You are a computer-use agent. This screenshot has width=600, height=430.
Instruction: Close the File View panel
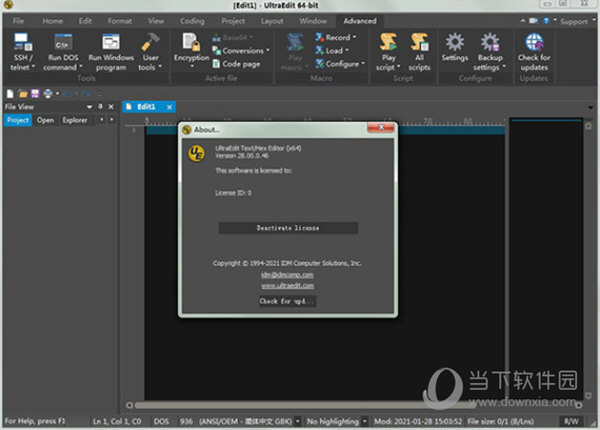pyautogui.click(x=111, y=107)
